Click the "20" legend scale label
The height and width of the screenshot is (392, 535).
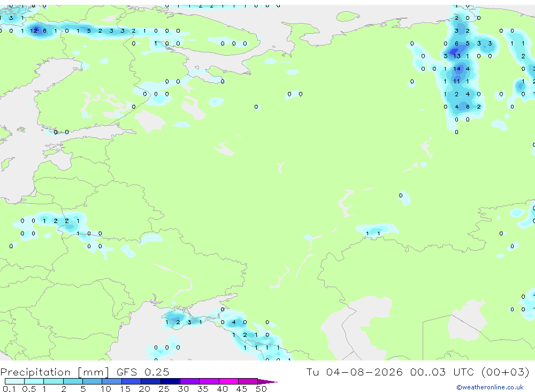[x=144, y=389]
